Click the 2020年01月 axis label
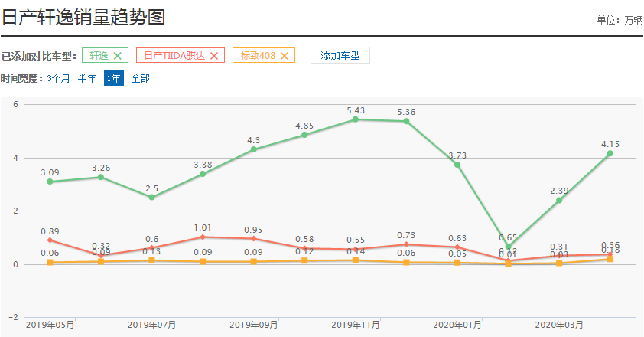644x337 pixels. pos(457,325)
